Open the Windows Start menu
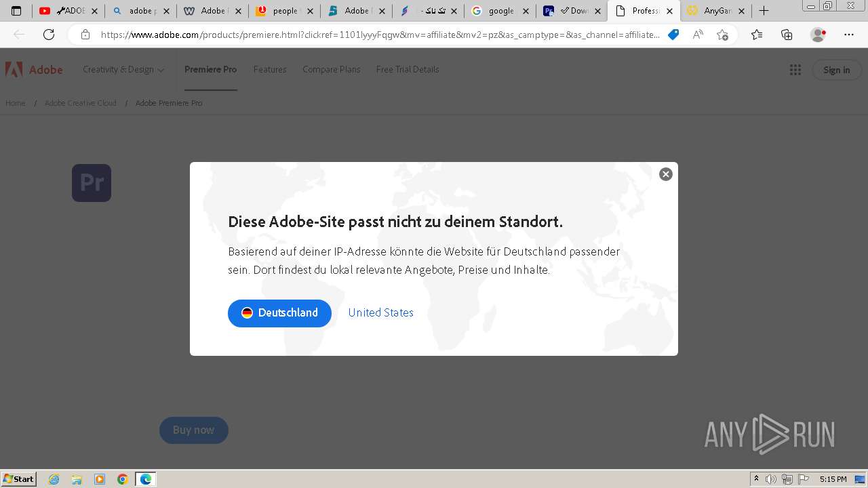Image resolution: width=868 pixels, height=488 pixels. [19, 479]
